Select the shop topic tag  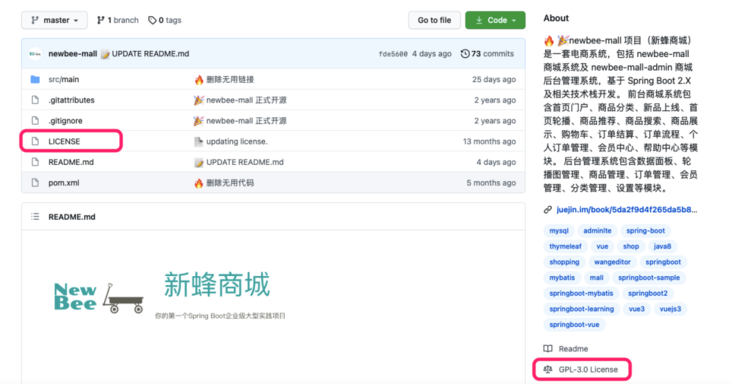coord(631,246)
